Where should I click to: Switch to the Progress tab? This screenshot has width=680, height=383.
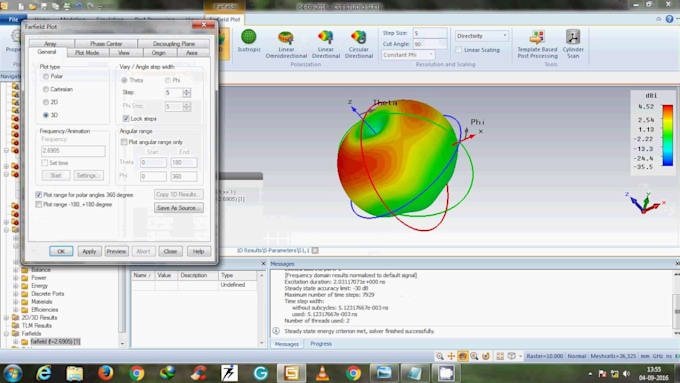[x=321, y=344]
